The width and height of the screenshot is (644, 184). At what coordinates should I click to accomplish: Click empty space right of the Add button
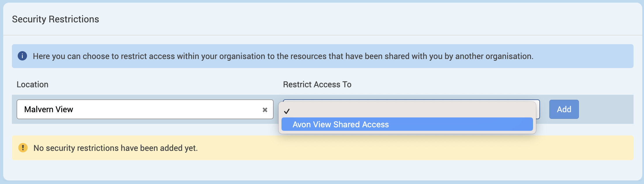pos(606,109)
